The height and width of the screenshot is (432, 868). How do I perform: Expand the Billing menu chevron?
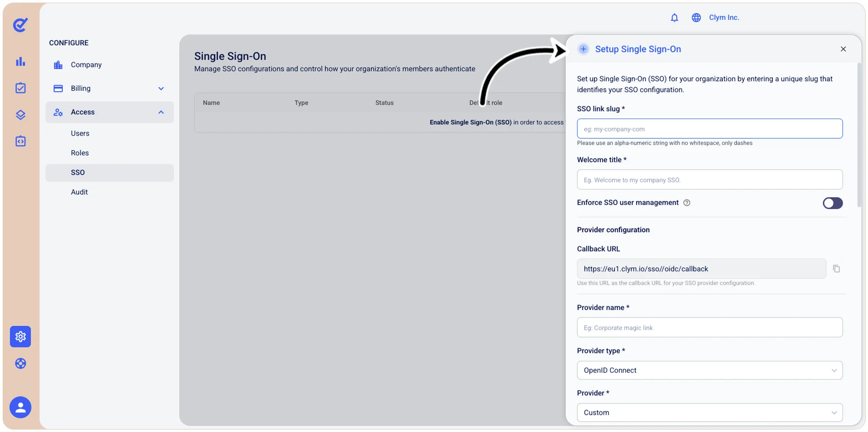161,89
